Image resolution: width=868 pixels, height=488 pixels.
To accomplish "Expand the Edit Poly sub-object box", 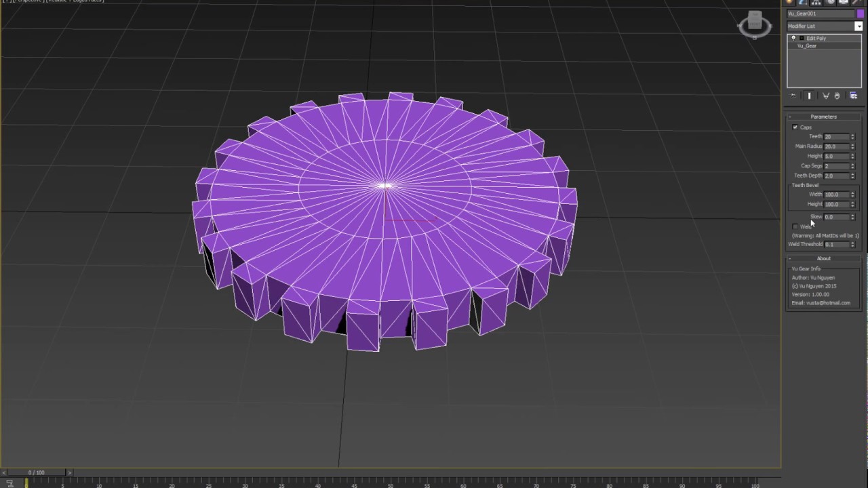I will [x=801, y=38].
